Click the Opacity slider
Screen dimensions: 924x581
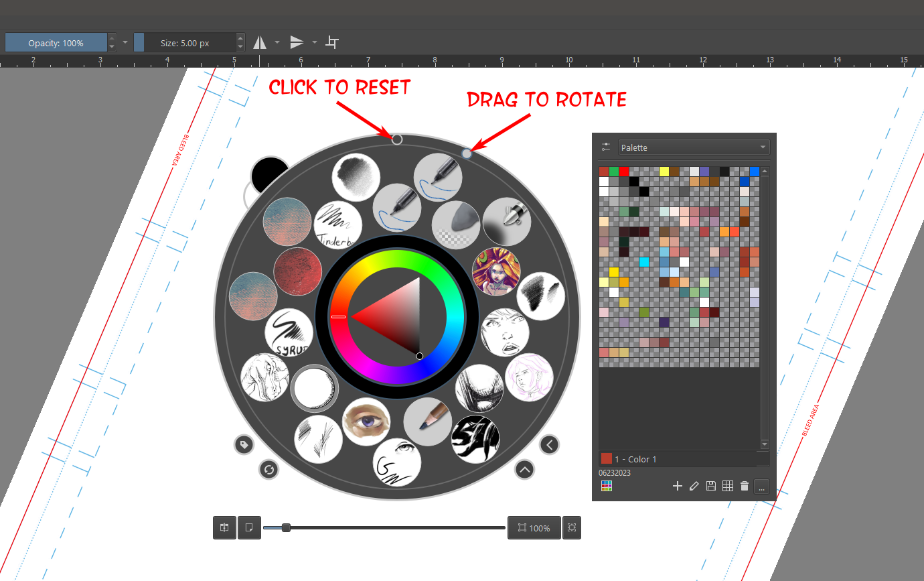coord(56,43)
